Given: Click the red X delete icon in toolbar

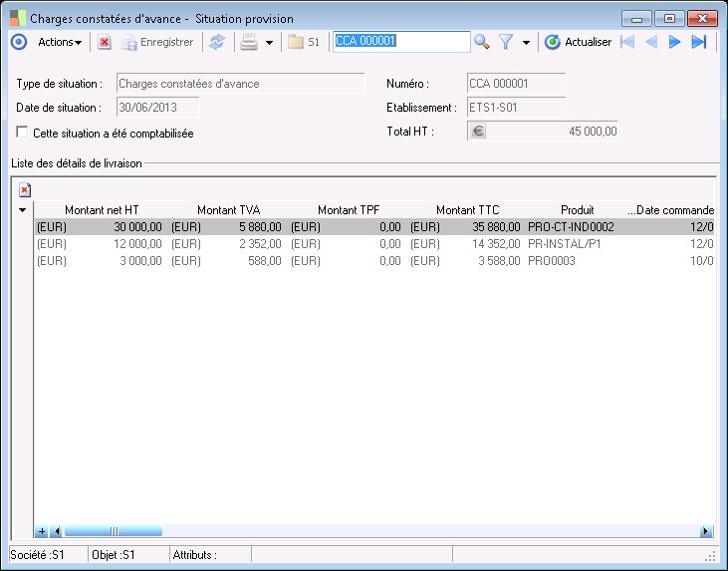Looking at the screenshot, I should (x=105, y=42).
